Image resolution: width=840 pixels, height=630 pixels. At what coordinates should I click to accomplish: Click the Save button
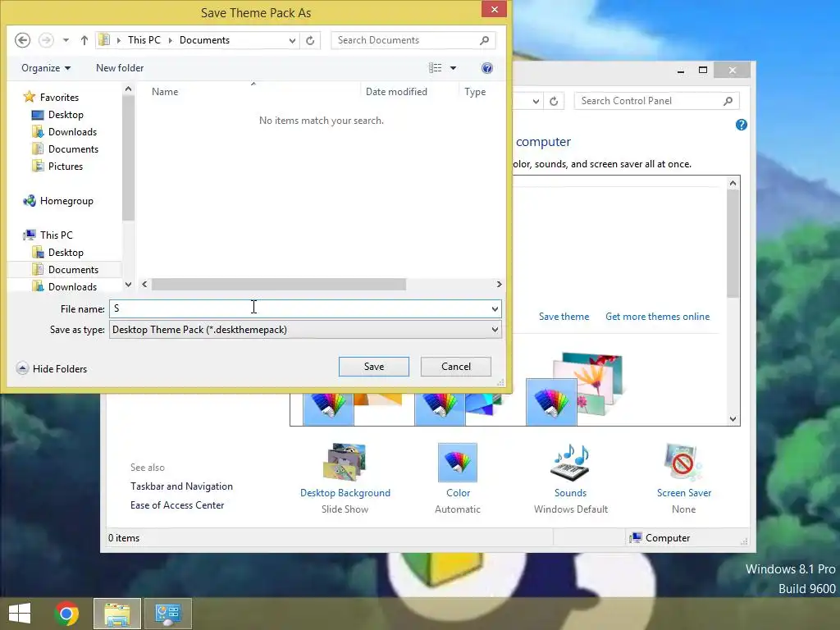pyautogui.click(x=374, y=367)
